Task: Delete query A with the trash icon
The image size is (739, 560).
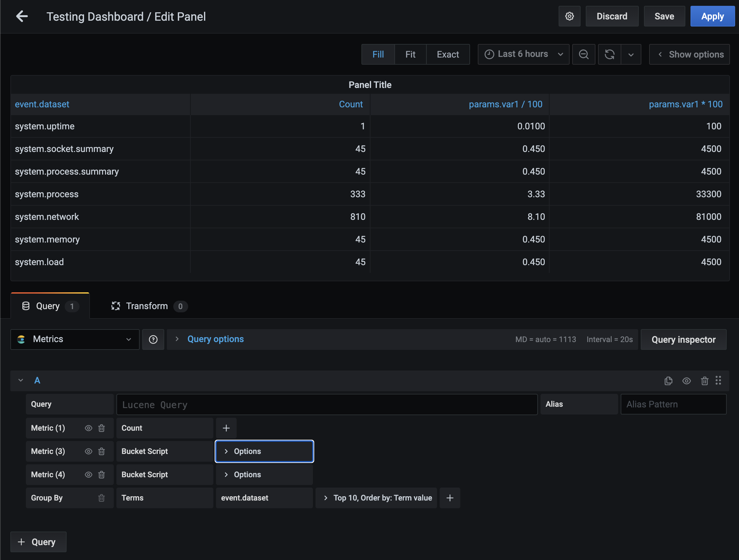Action: (704, 381)
